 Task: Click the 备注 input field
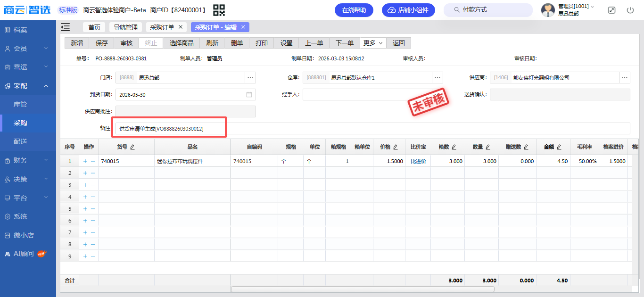tap(372, 128)
